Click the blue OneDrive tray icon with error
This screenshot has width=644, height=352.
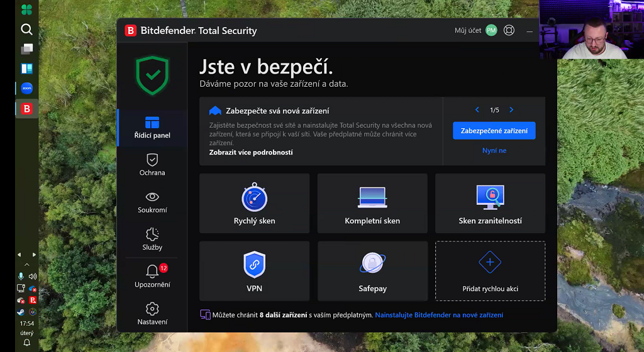(33, 289)
